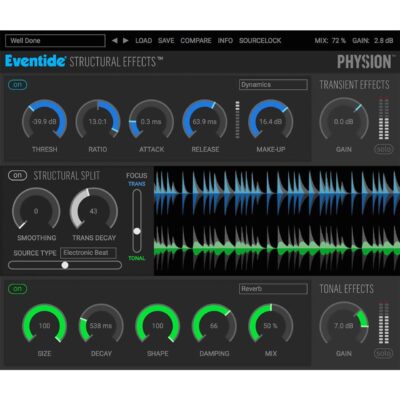Click the LOAD preset button
The width and height of the screenshot is (400, 400).
(144, 41)
